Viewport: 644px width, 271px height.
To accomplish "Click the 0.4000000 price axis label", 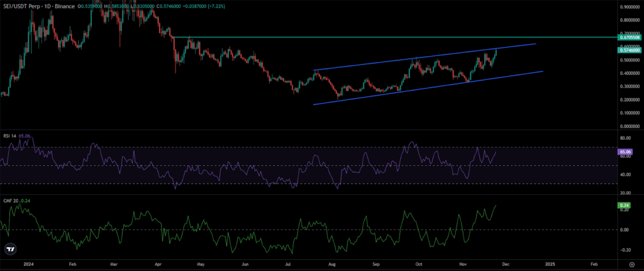I will [x=629, y=74].
